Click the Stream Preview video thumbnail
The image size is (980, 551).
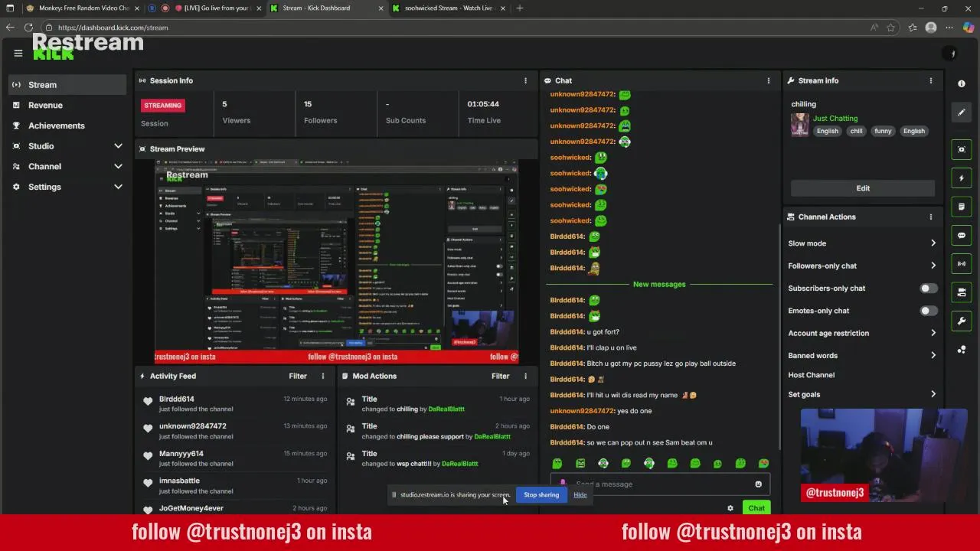click(x=337, y=260)
